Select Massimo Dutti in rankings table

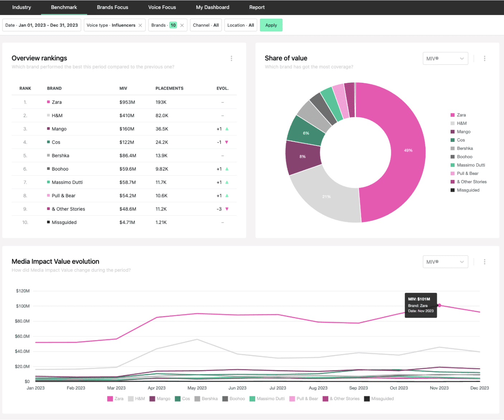point(124,182)
